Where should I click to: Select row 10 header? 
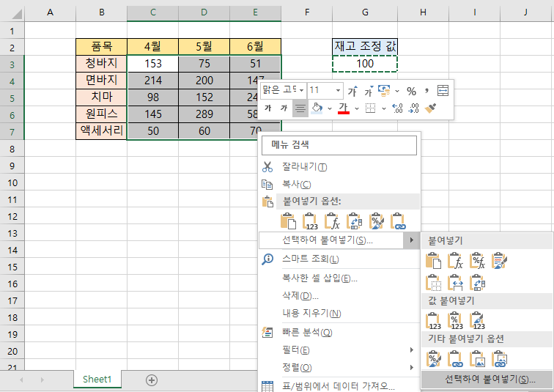coord(12,183)
